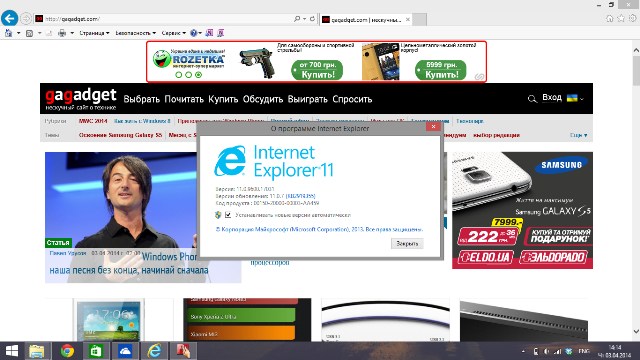Screen dimensions: 640x360
Task: Click the battery/power tray icon
Action: [x=536, y=351]
